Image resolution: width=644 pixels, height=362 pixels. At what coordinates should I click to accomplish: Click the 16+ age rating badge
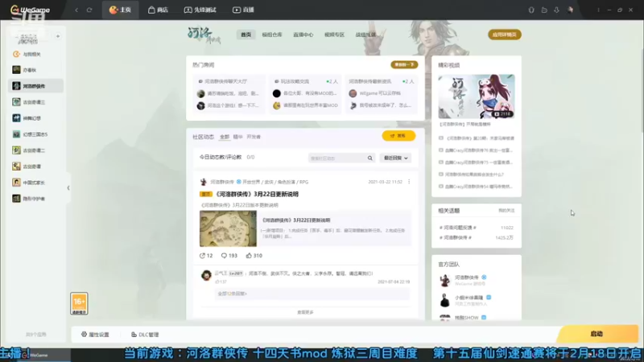coord(79,304)
